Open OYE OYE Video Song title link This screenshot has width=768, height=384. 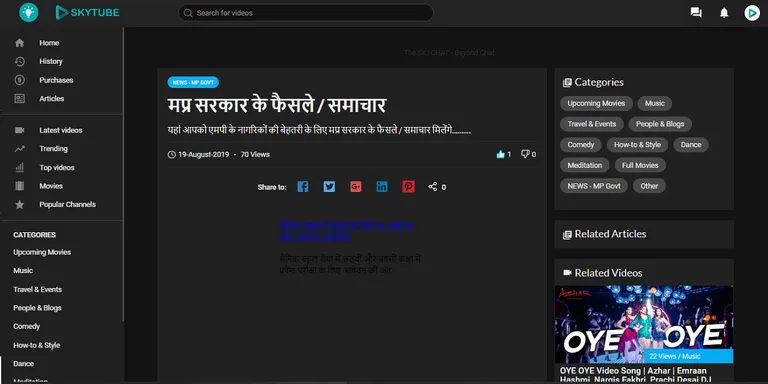coord(636,375)
